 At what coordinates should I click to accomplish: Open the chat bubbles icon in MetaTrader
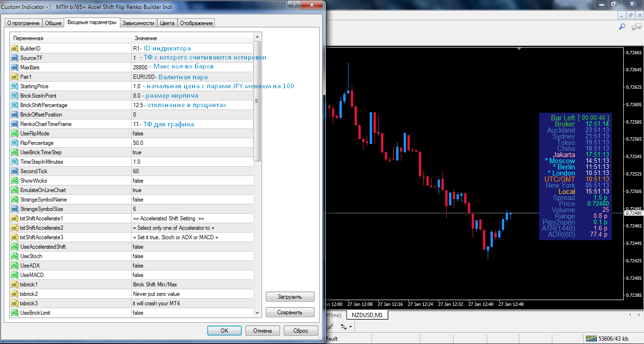click(x=636, y=27)
